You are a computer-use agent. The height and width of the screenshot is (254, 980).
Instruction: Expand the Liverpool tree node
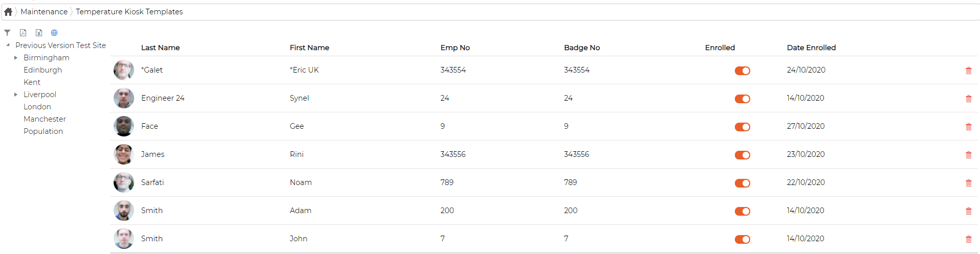tap(16, 95)
